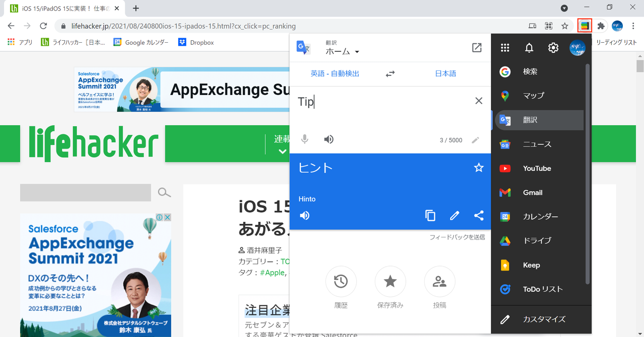The width and height of the screenshot is (644, 337).
Task: Copy the translation
Action: point(431,216)
